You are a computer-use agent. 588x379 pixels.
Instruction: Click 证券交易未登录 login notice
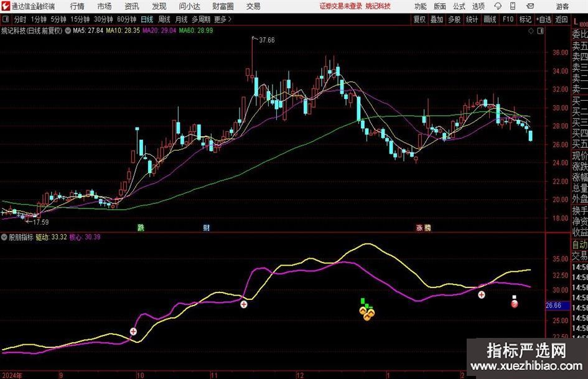pyautogui.click(x=341, y=6)
